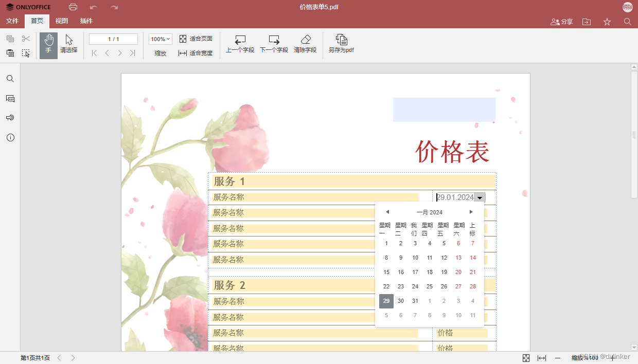
Task: Select selected day 29 in calendar
Action: point(386,301)
